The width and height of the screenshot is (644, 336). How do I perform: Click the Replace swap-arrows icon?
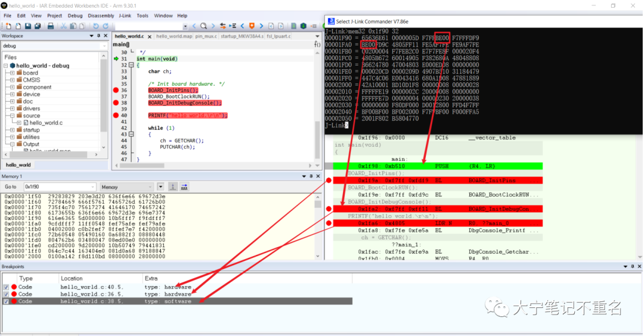[222, 26]
